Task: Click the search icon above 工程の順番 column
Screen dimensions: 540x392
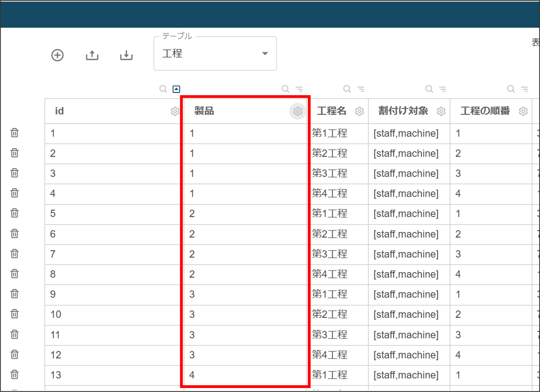Action: pyautogui.click(x=511, y=89)
